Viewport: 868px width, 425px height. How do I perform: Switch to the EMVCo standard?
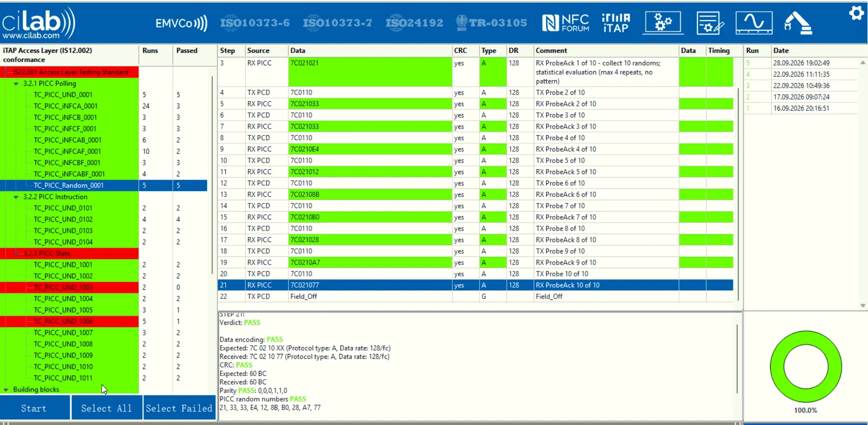tap(181, 23)
